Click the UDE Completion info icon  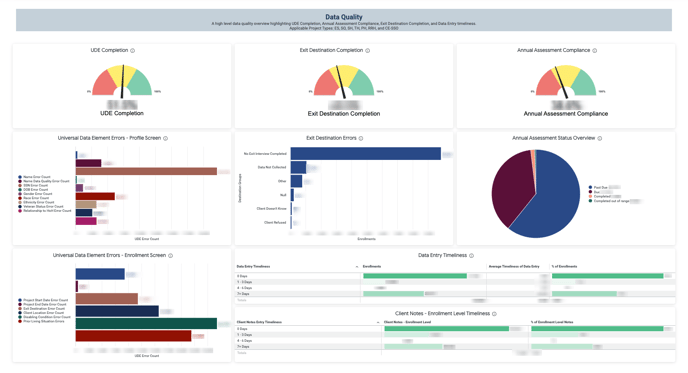point(133,50)
